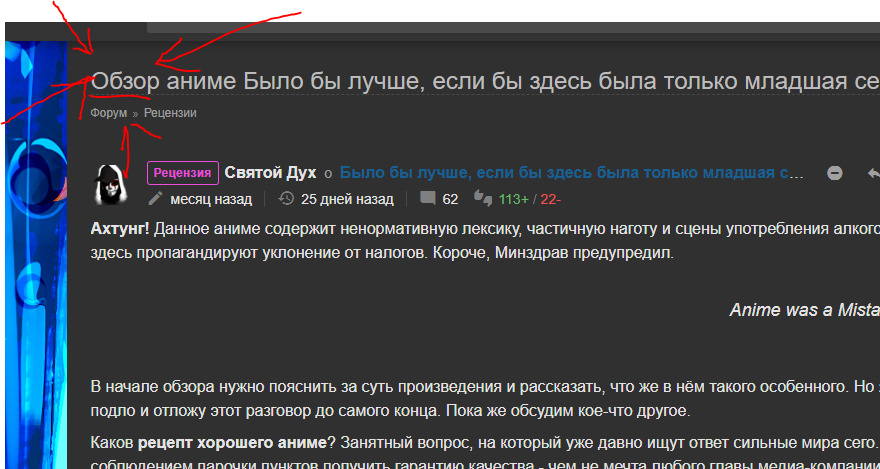
Task: Click the 25 дней назад edited timestamp
Action: pos(347,199)
